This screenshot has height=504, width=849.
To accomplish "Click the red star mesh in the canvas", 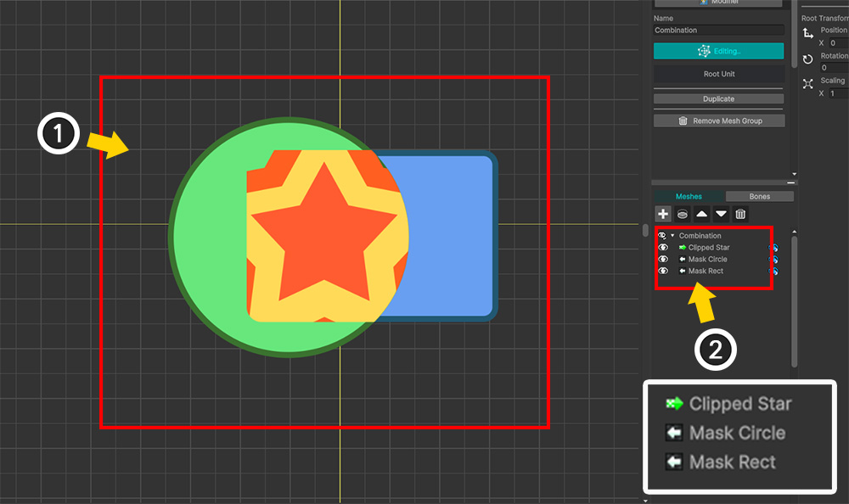I will 324,232.
